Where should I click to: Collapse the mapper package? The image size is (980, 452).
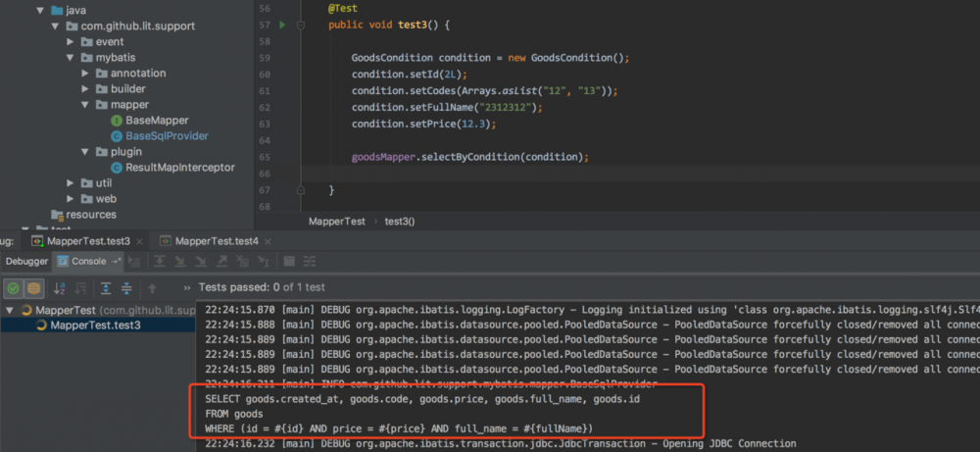tap(85, 104)
